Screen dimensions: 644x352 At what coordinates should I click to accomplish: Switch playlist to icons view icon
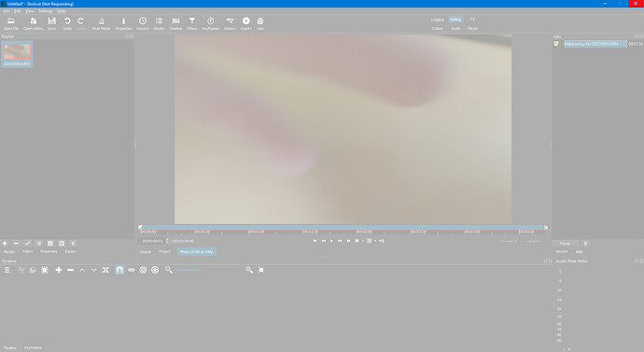pyautogui.click(x=62, y=243)
